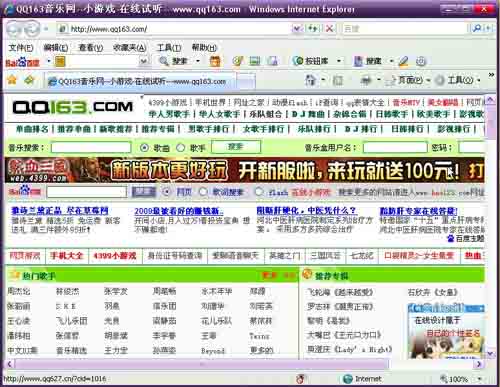Open the 单曲排名 link

point(32,129)
